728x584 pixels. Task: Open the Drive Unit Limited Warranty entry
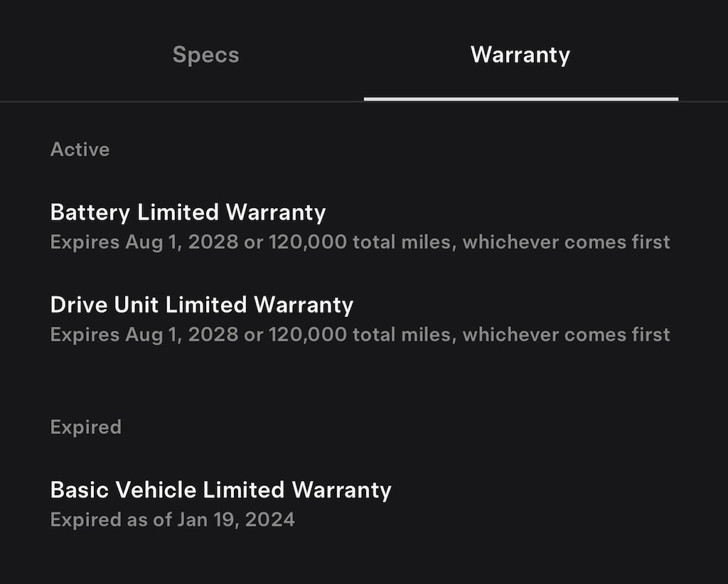201,305
